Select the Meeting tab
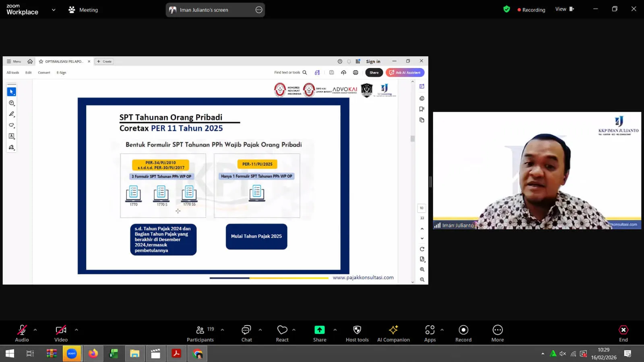This screenshot has width=644, height=362. (83, 10)
